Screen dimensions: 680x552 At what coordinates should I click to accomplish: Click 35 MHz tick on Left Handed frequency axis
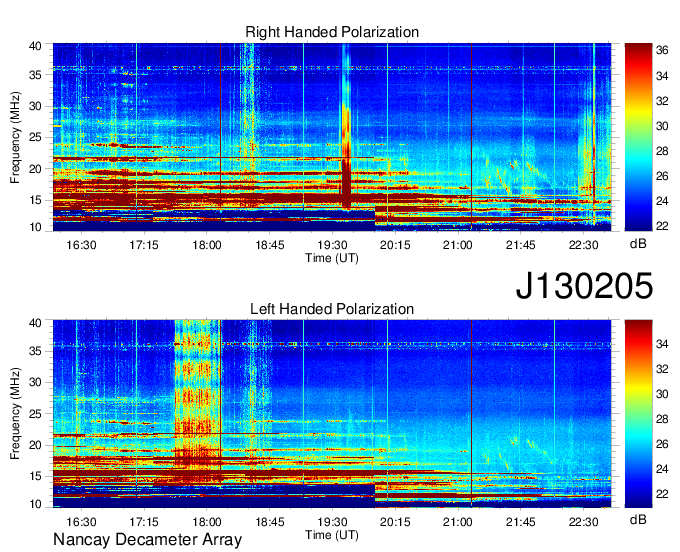click(35, 351)
